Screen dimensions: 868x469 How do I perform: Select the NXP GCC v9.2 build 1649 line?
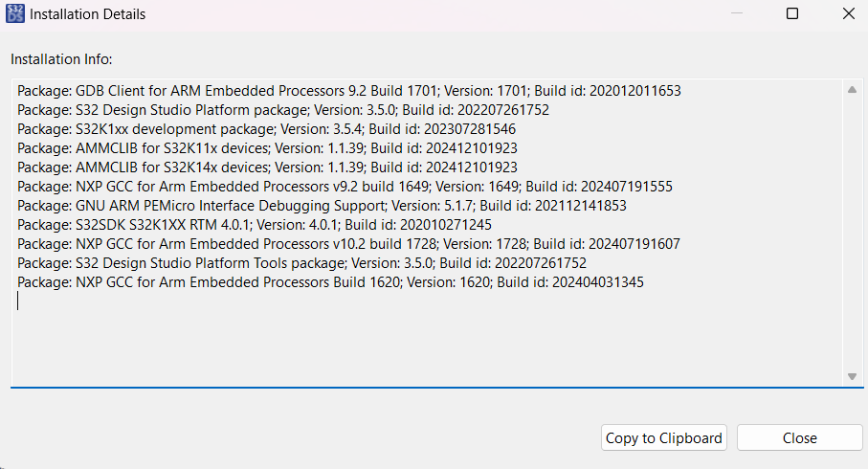[345, 187]
